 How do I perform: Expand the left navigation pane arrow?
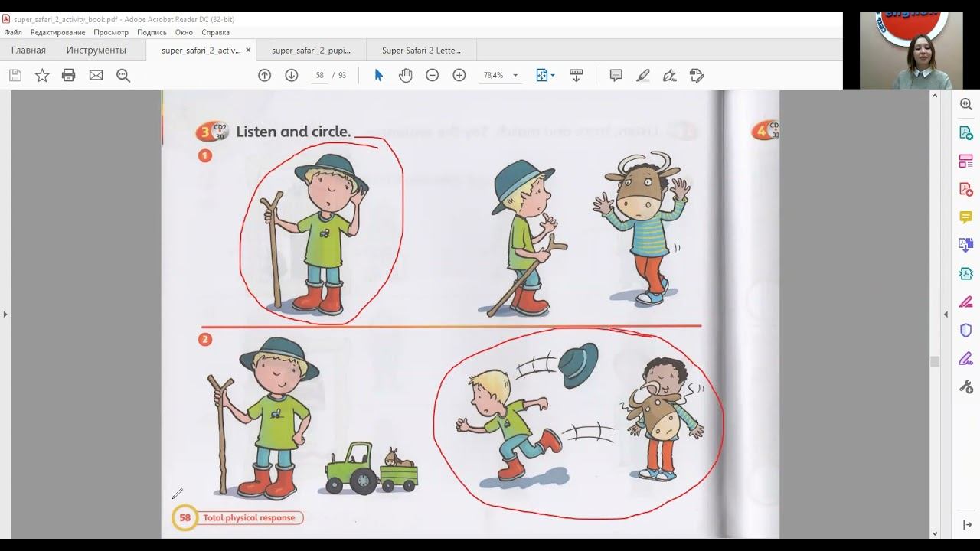click(5, 314)
